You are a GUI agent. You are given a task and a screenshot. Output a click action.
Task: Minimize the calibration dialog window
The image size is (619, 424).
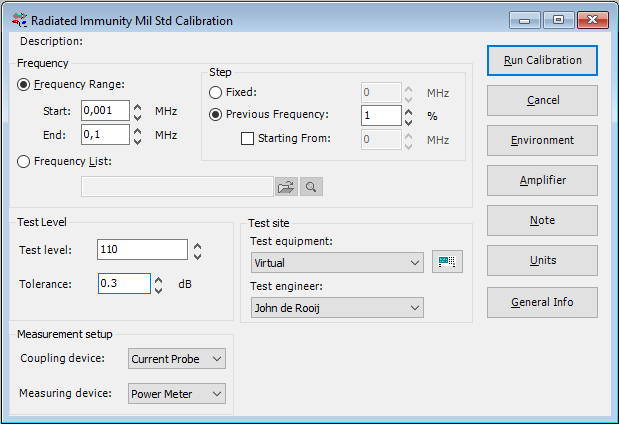[525, 20]
